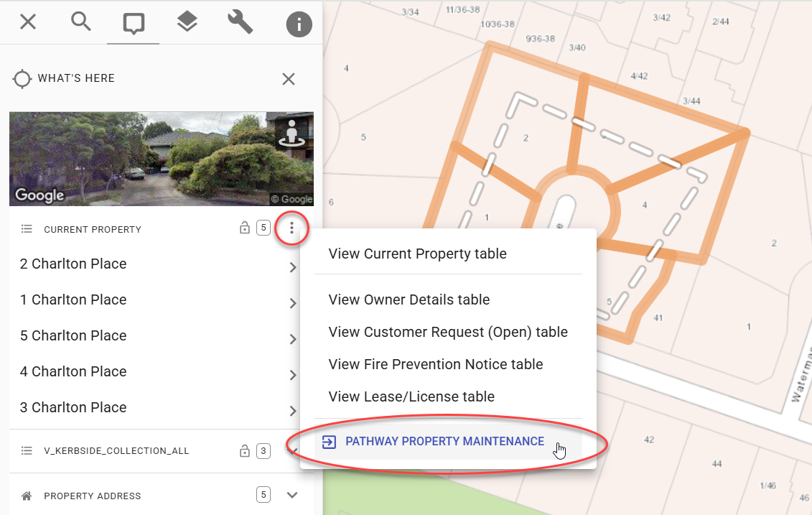
Task: Click the Street View pegman icon
Action: point(291,133)
